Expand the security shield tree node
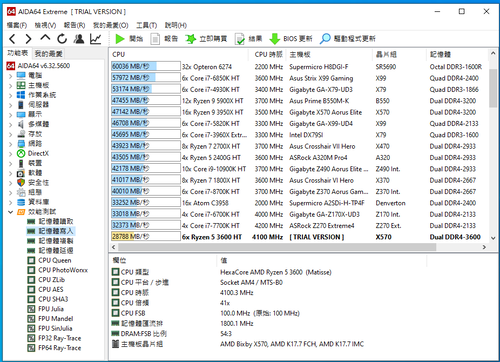 click(x=10, y=183)
